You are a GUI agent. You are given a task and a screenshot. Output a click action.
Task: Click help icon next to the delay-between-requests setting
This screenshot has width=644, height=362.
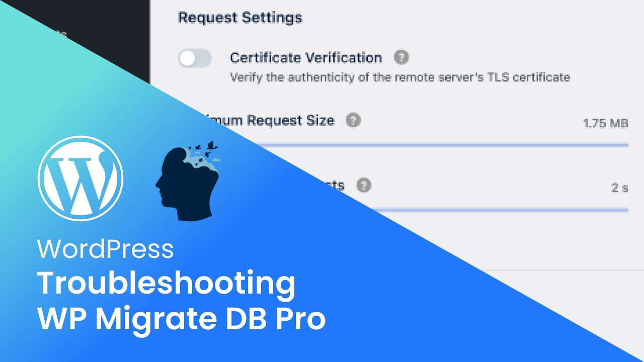coord(364,185)
